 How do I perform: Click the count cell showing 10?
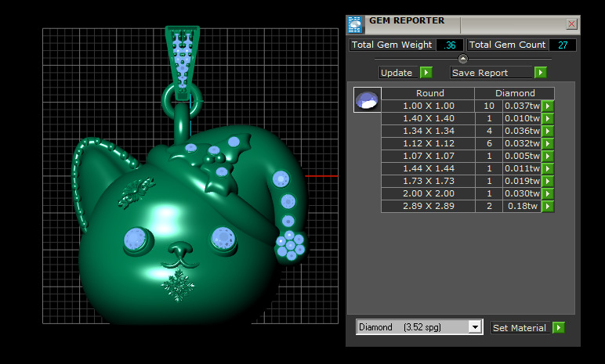coord(489,106)
